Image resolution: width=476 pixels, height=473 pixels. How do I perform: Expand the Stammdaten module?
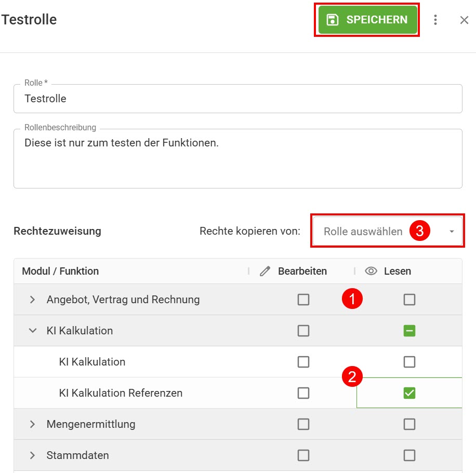coord(33,455)
